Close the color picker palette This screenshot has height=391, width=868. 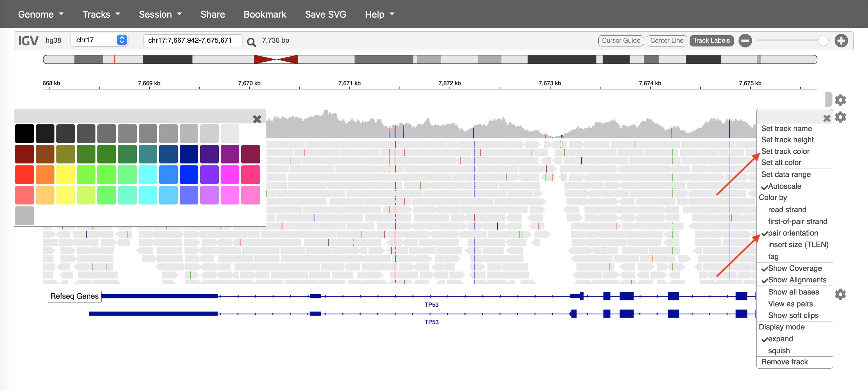tap(257, 119)
